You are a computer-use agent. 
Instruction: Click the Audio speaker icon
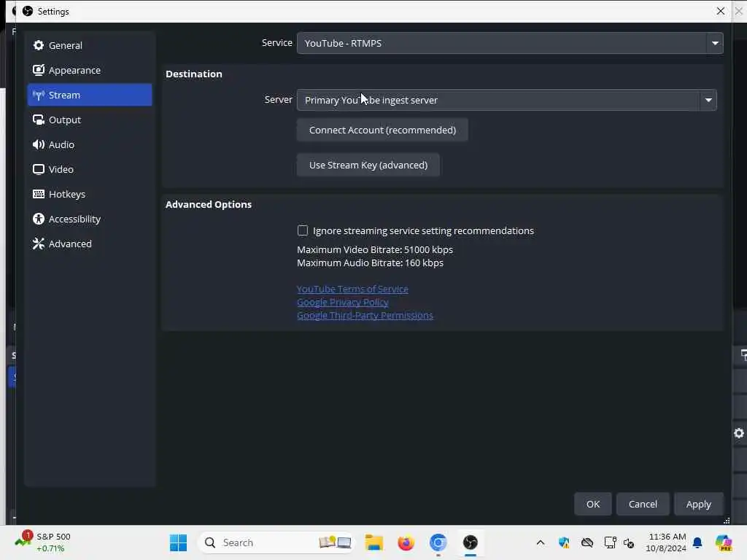tap(39, 144)
